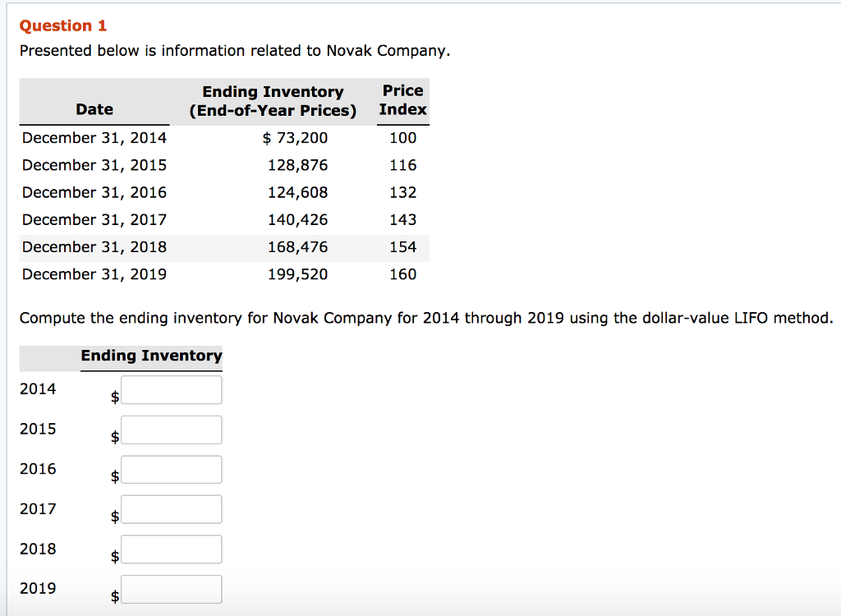Click the 'December 31, 2014' date cell
The height and width of the screenshot is (616, 841).
[x=94, y=138]
